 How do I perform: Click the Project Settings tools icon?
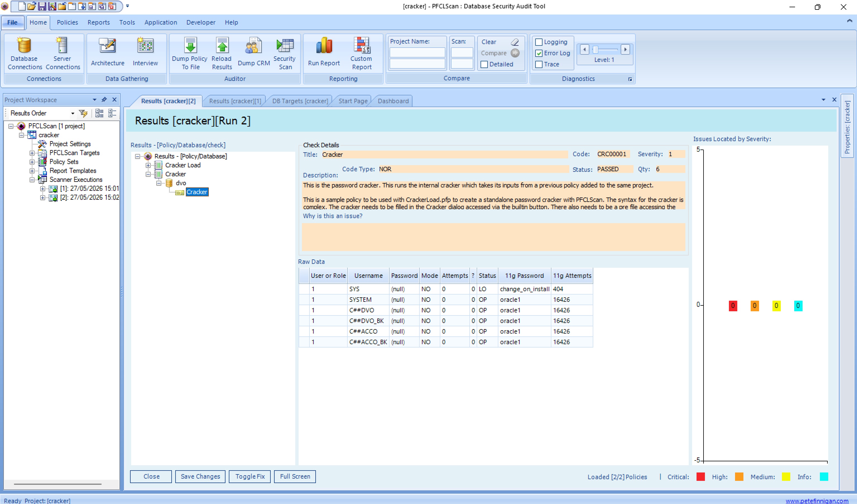(x=42, y=144)
